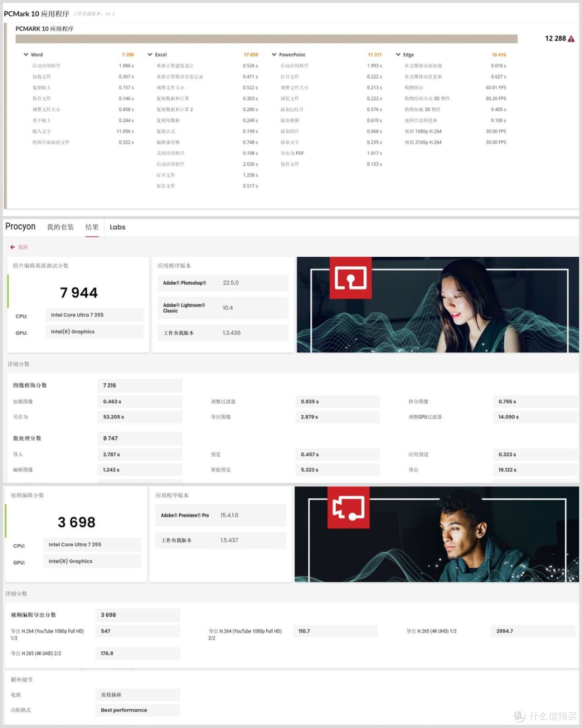
Task: Click the video editing score 3 698 heading
Action: [x=77, y=522]
